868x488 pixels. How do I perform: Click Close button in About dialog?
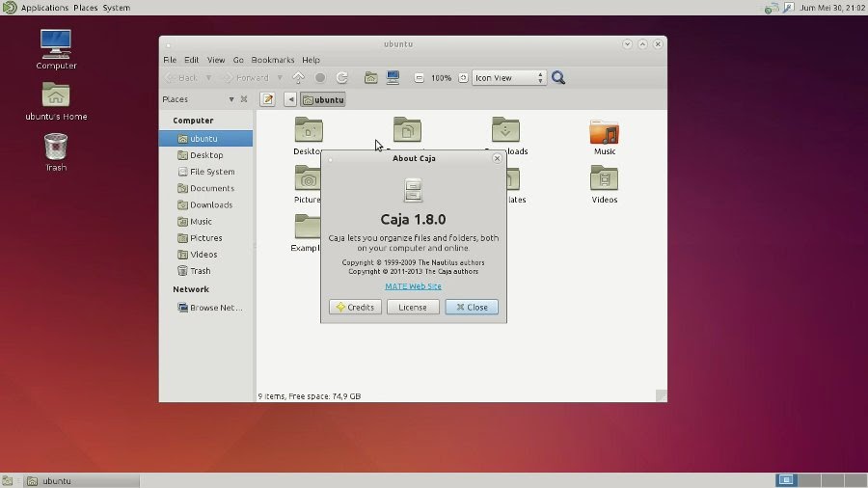(x=472, y=307)
